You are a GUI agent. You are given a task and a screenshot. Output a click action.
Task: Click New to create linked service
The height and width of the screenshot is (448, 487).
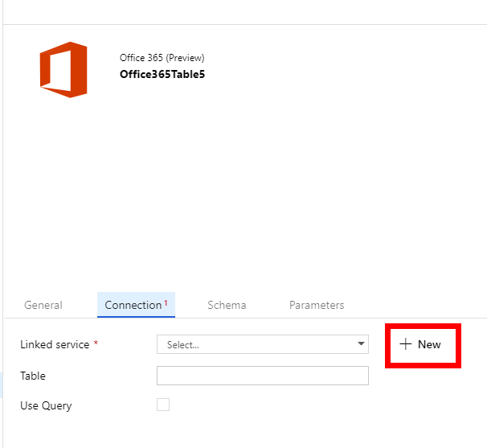pos(429,344)
